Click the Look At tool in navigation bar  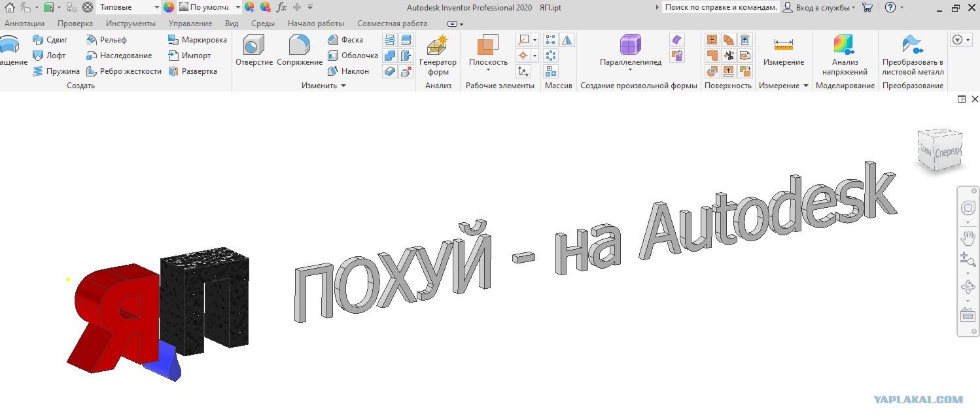(968, 314)
